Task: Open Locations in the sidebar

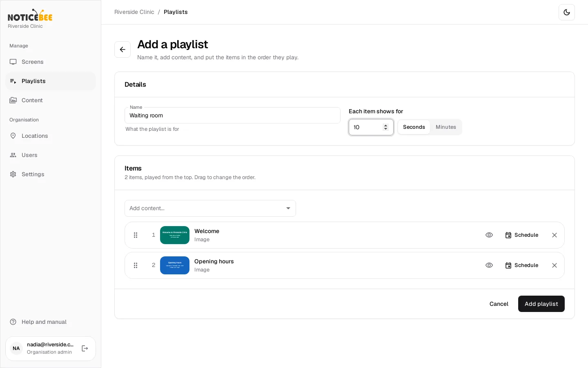Action: pyautogui.click(x=51, y=136)
